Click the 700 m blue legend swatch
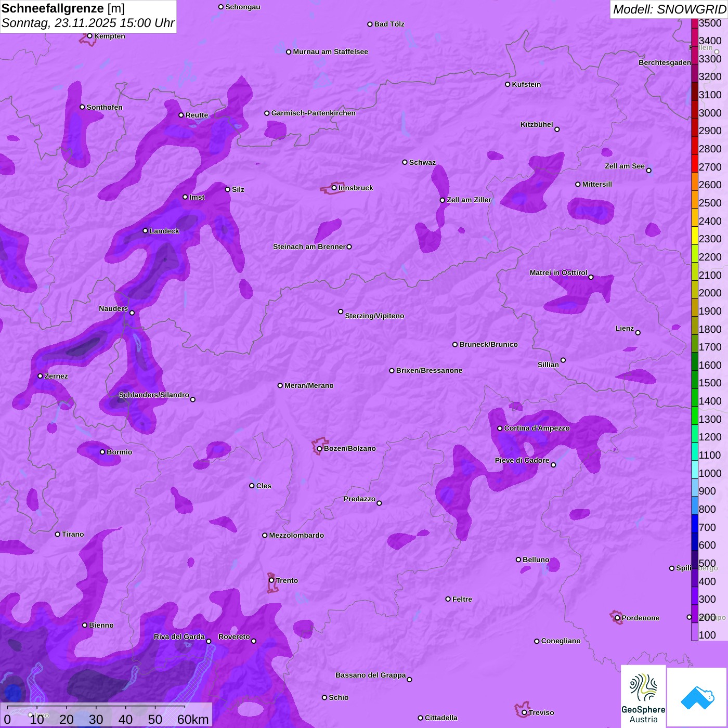The image size is (728, 728). pyautogui.click(x=695, y=523)
